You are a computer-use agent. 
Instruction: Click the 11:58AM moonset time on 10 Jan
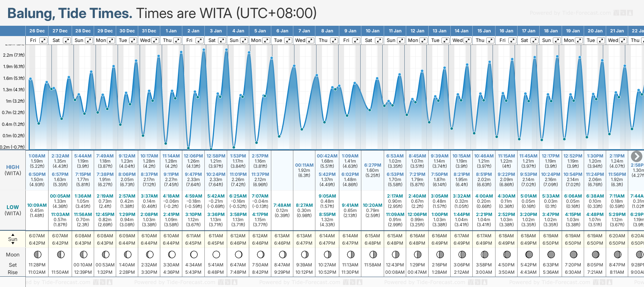click(x=372, y=265)
